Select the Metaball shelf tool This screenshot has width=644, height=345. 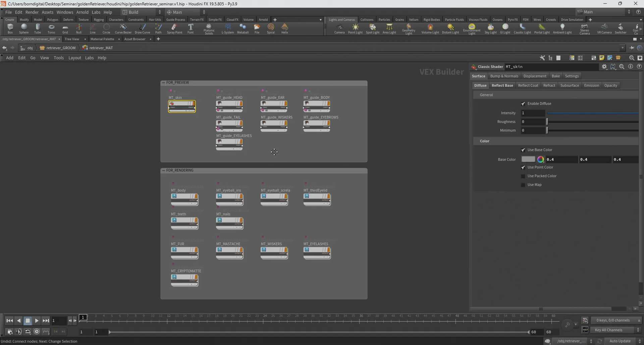pyautogui.click(x=243, y=28)
